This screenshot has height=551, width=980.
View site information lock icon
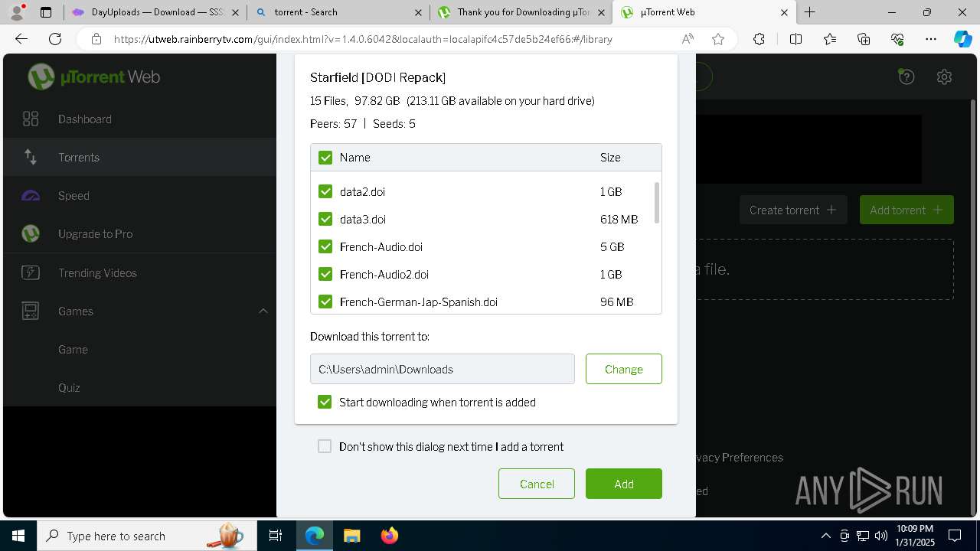96,39
